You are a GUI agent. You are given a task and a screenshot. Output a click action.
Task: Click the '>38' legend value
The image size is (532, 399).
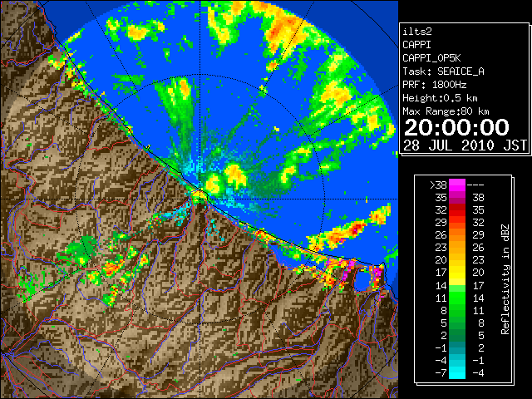pyautogui.click(x=438, y=185)
